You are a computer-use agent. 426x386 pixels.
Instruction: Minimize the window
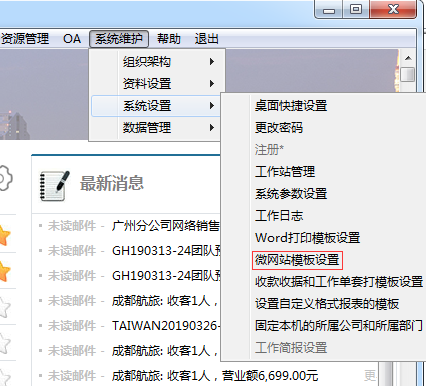coord(329,10)
